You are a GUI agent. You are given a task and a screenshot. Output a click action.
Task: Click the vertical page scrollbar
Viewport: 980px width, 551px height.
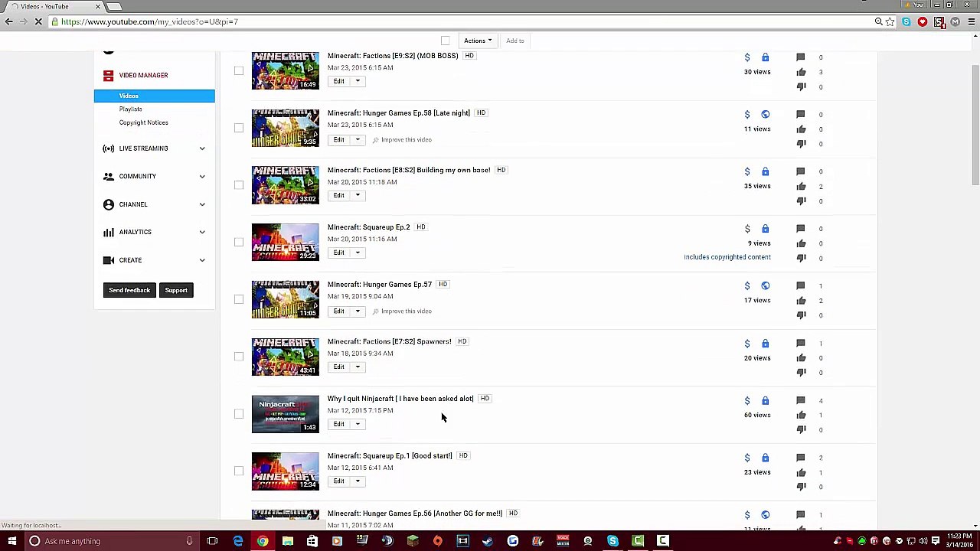click(975, 125)
